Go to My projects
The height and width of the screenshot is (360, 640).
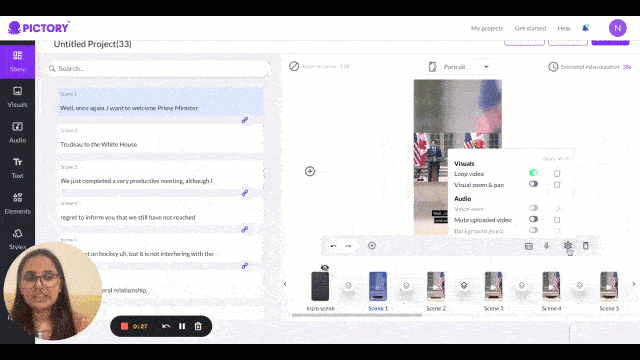pos(487,28)
